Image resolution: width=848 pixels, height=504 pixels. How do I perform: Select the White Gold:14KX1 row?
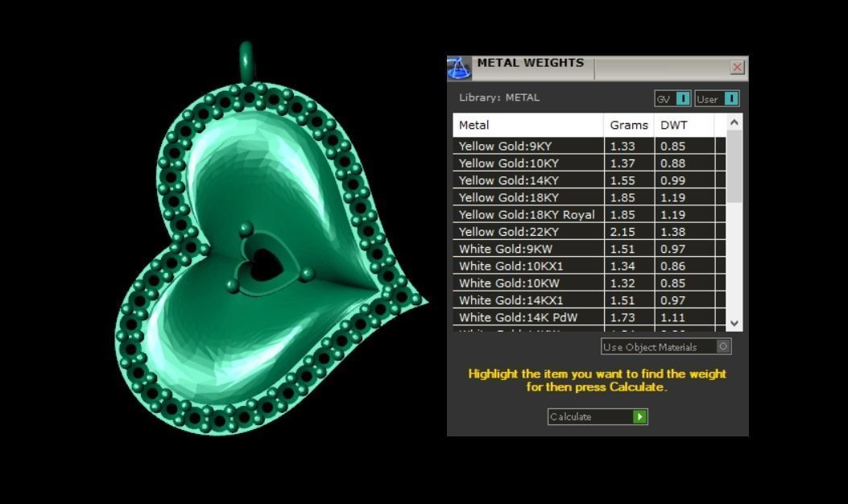point(589,300)
